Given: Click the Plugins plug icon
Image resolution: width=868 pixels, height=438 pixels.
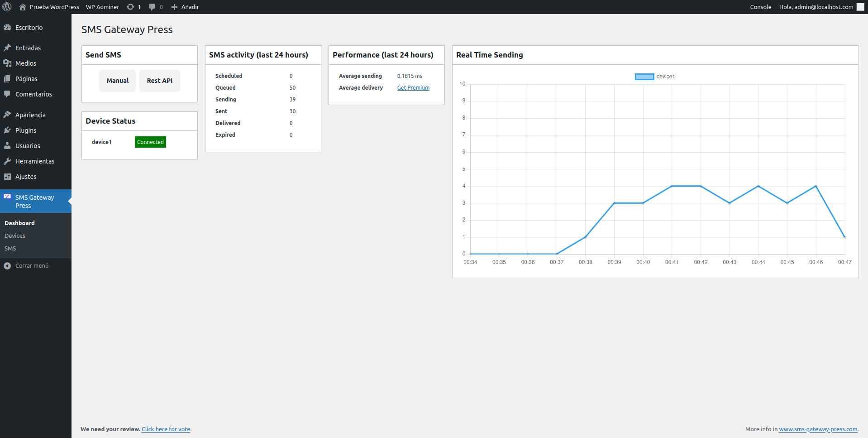Looking at the screenshot, I should coord(7,130).
